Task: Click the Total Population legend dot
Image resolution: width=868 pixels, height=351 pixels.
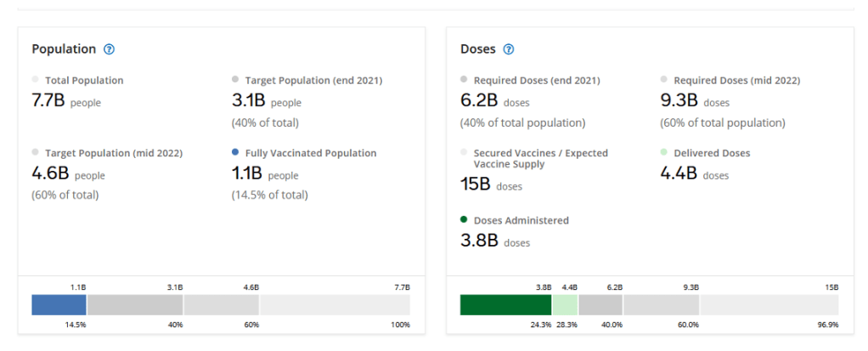Action: pyautogui.click(x=36, y=79)
